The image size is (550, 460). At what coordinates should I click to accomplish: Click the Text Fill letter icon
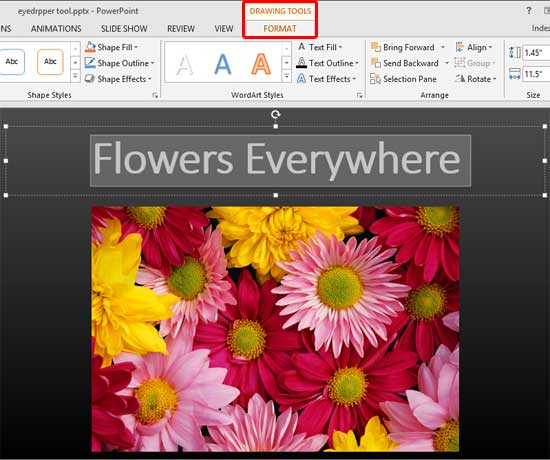tap(302, 47)
